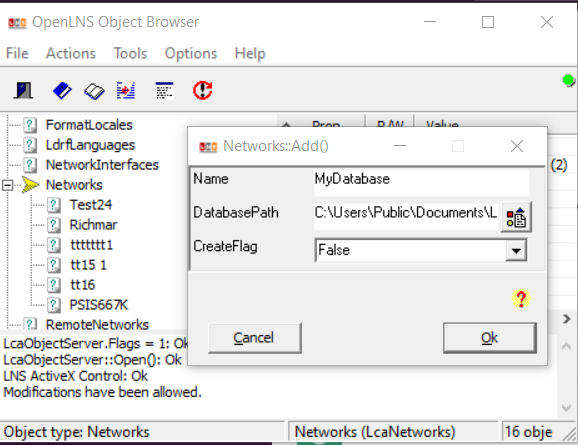The width and height of the screenshot is (578, 445).
Task: Click the Cancel button in the dialog
Action: [x=255, y=338]
